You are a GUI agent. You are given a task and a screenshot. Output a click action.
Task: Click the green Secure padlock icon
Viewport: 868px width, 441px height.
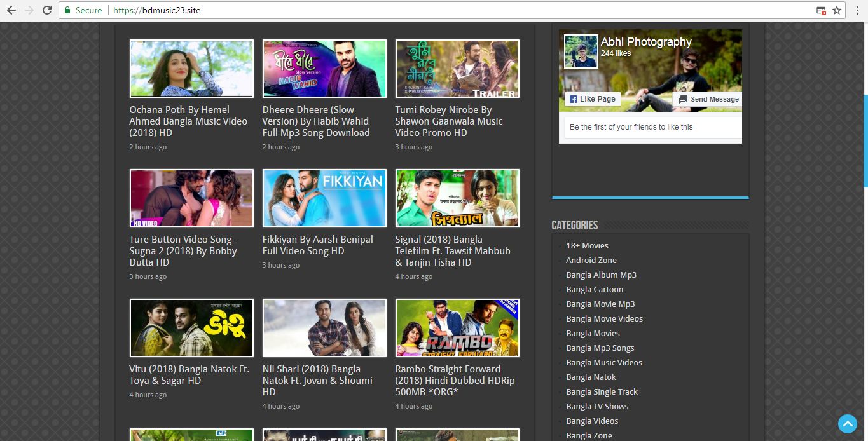pos(68,10)
